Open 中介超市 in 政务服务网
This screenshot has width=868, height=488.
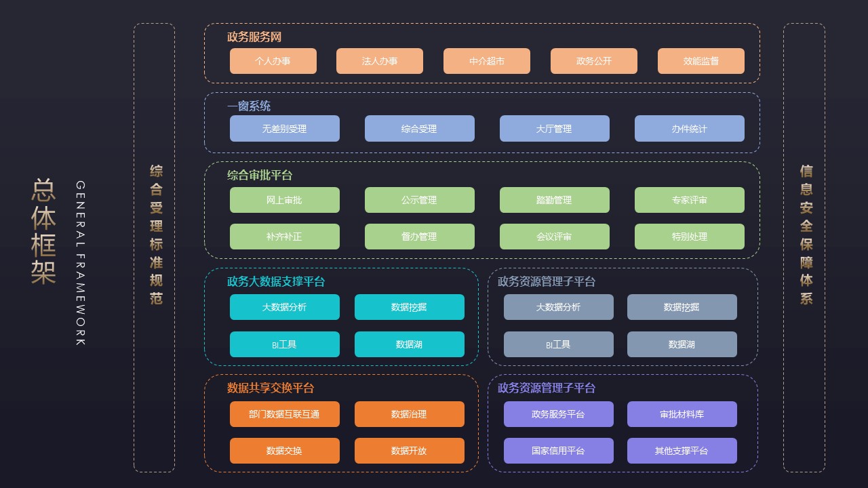486,61
